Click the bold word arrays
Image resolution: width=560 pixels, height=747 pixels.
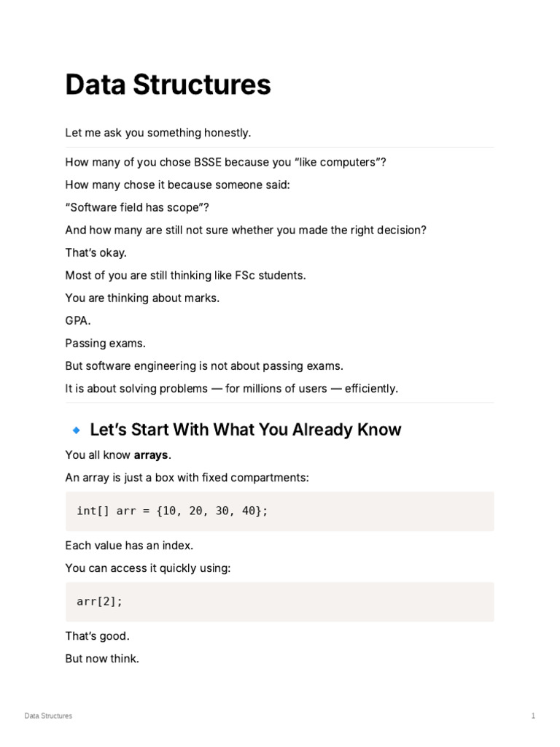tap(151, 455)
